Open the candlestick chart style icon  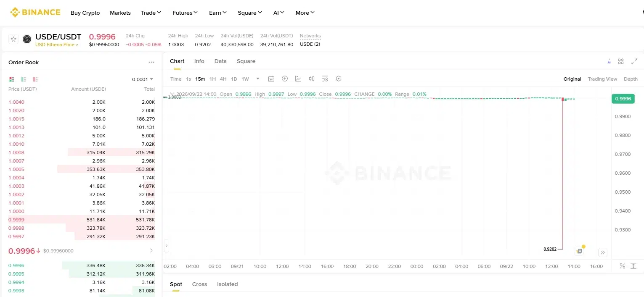coord(312,79)
